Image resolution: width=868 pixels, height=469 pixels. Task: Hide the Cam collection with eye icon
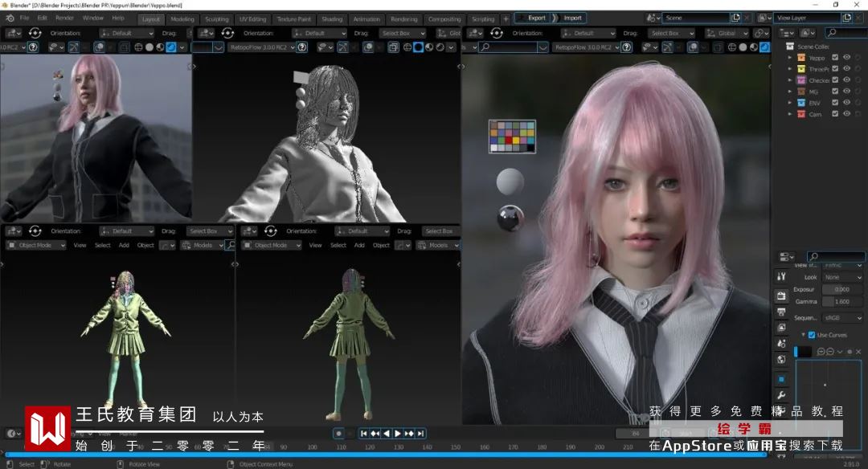pyautogui.click(x=846, y=114)
